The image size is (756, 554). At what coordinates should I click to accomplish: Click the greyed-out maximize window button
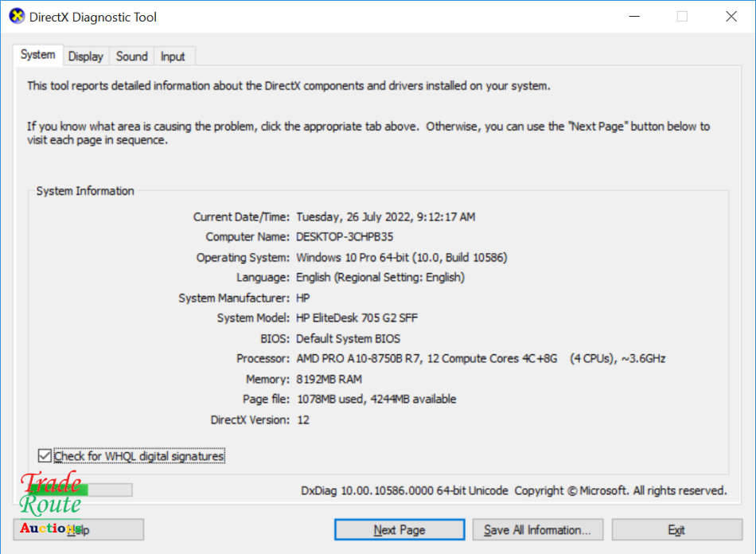[x=682, y=17]
